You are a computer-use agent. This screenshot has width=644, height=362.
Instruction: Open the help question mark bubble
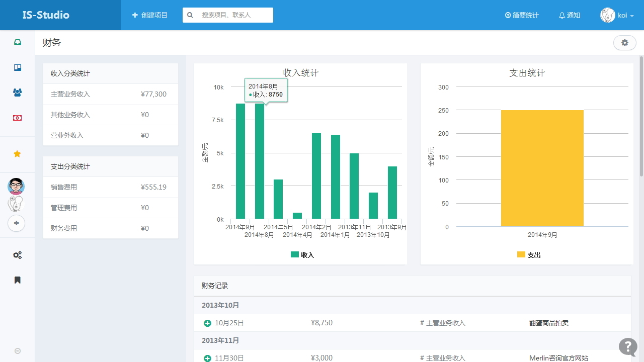[628, 346]
